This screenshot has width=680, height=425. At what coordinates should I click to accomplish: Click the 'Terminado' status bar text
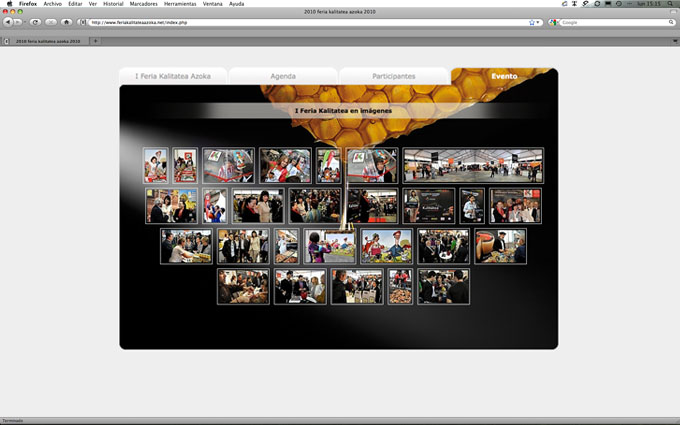tap(12, 421)
